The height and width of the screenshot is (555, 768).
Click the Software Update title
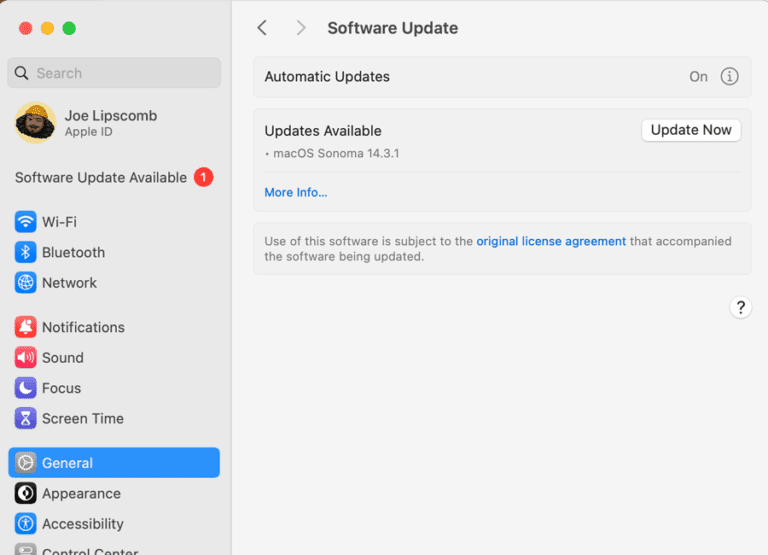[x=393, y=28]
